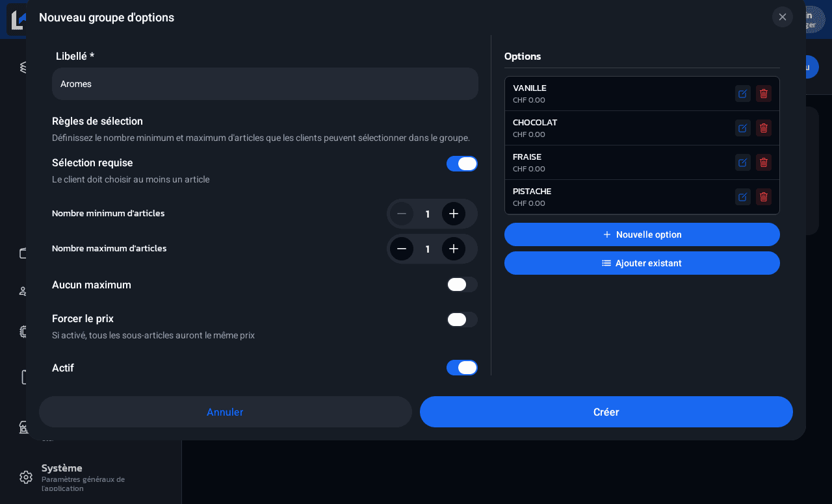Click the Règles de sélection heading

pyautogui.click(x=97, y=121)
